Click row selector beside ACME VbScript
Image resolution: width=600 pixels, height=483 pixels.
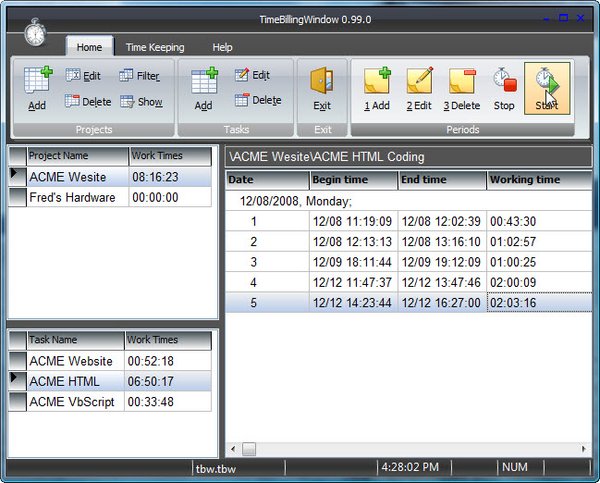click(x=17, y=401)
